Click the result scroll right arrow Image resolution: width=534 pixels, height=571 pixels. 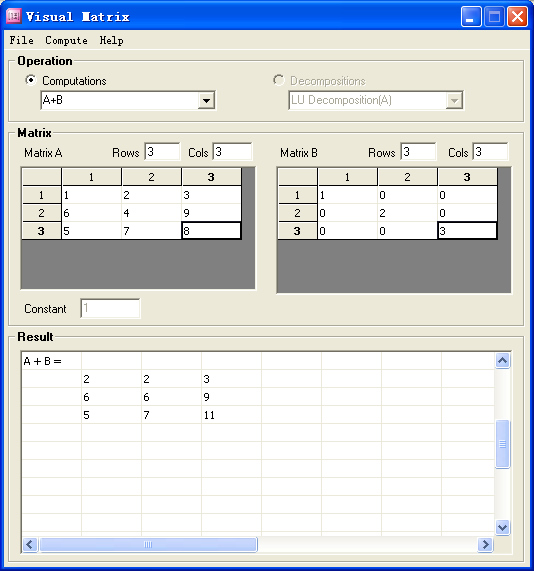point(485,544)
